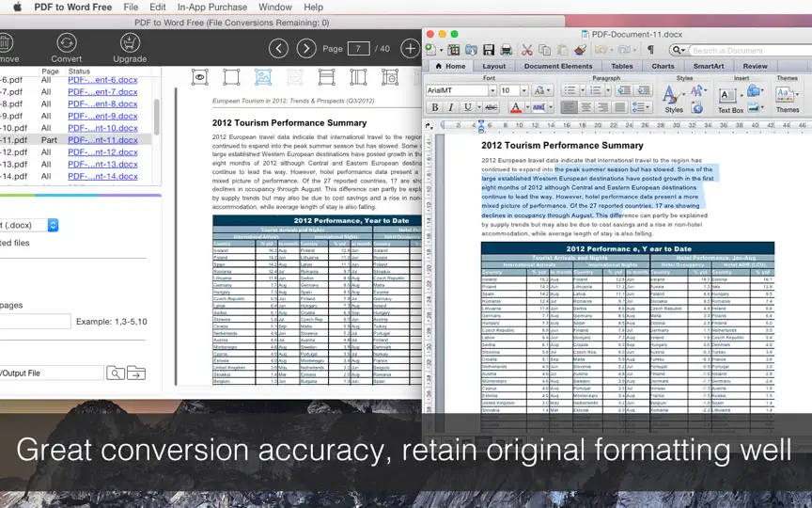
Task: Click the Upgrade shopping cart icon
Action: point(130,43)
